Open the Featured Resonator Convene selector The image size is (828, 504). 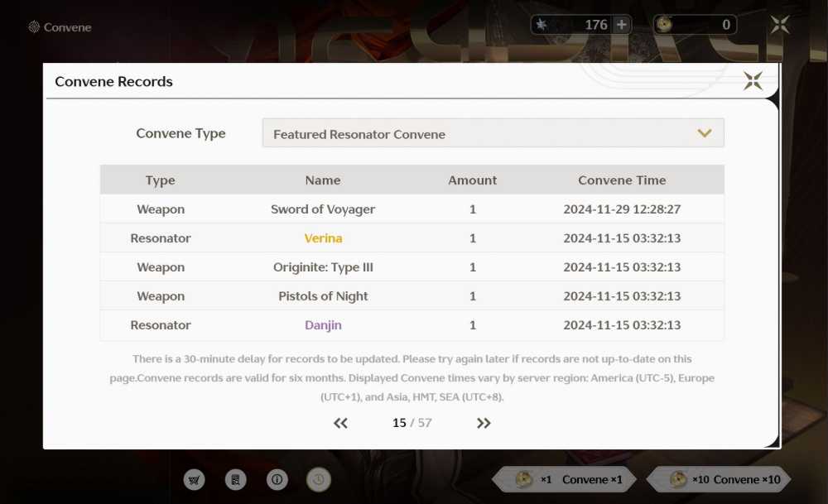(493, 133)
